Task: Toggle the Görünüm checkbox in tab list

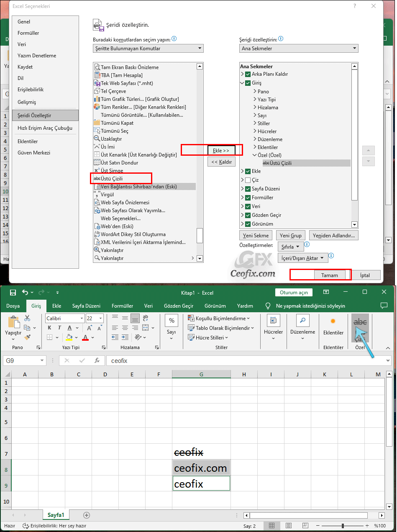Action: (x=248, y=224)
